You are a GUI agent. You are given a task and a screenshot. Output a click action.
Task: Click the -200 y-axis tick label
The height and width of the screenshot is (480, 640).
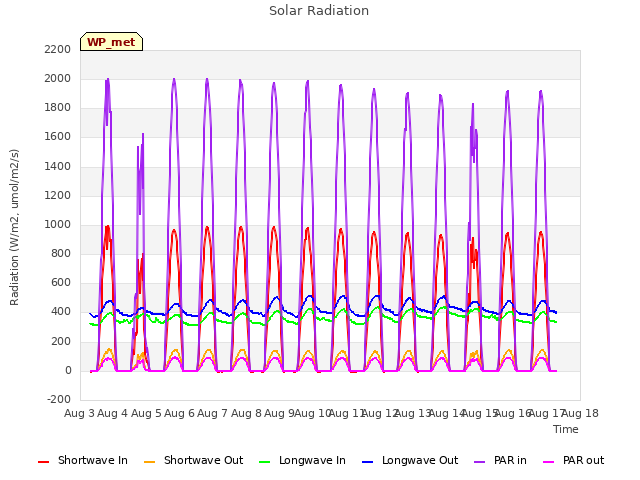(59, 399)
